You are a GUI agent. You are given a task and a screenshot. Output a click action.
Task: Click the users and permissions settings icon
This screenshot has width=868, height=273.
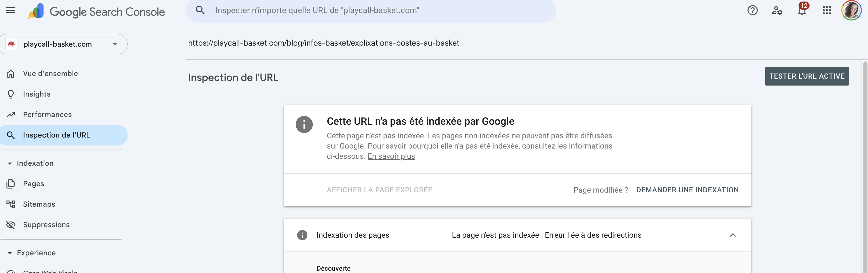coord(777,10)
